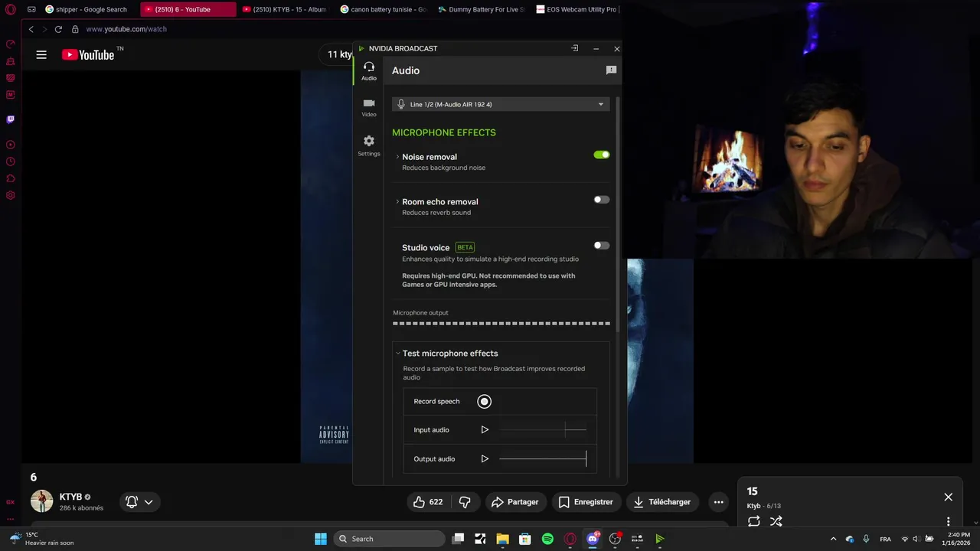The height and width of the screenshot is (551, 980).
Task: Click the Enregistrer save button
Action: [586, 502]
